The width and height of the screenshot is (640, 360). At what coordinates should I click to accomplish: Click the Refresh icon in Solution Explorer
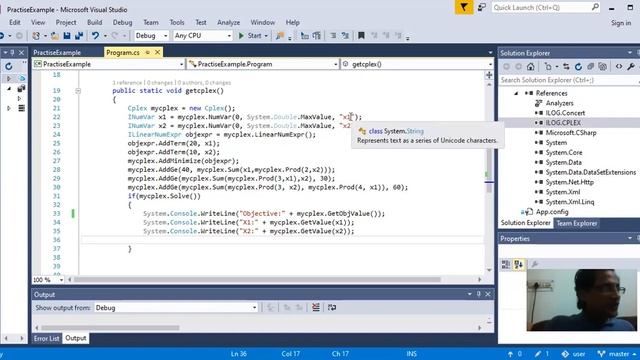pyautogui.click(x=578, y=67)
